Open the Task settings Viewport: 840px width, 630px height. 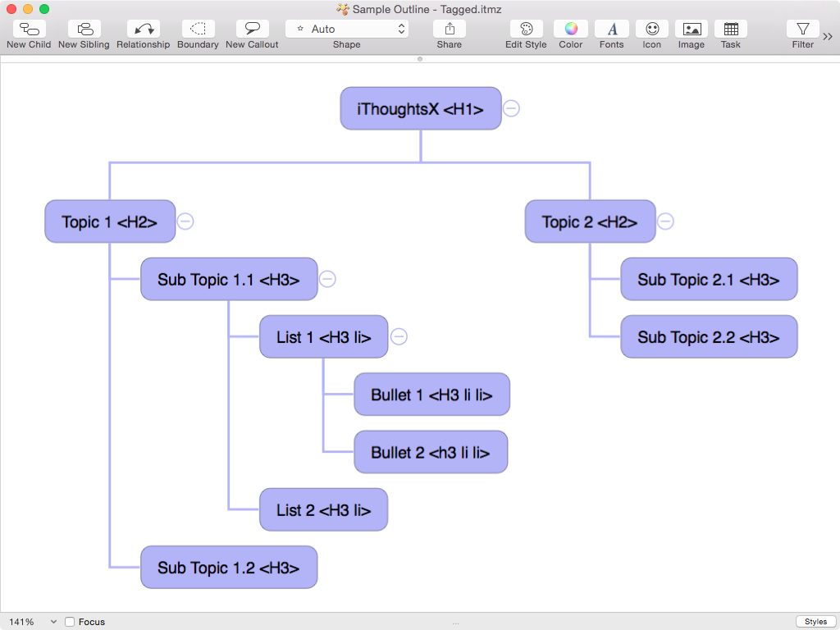(x=731, y=29)
